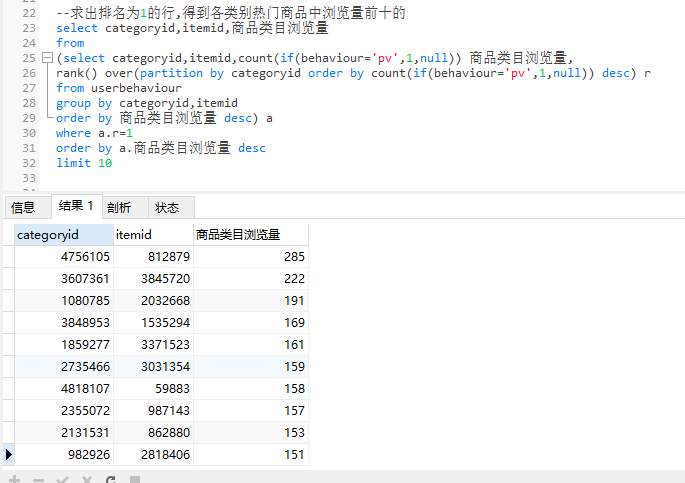Viewport: 685px width, 483px height.
Task: Select the categoryid column header
Action: [64, 235]
